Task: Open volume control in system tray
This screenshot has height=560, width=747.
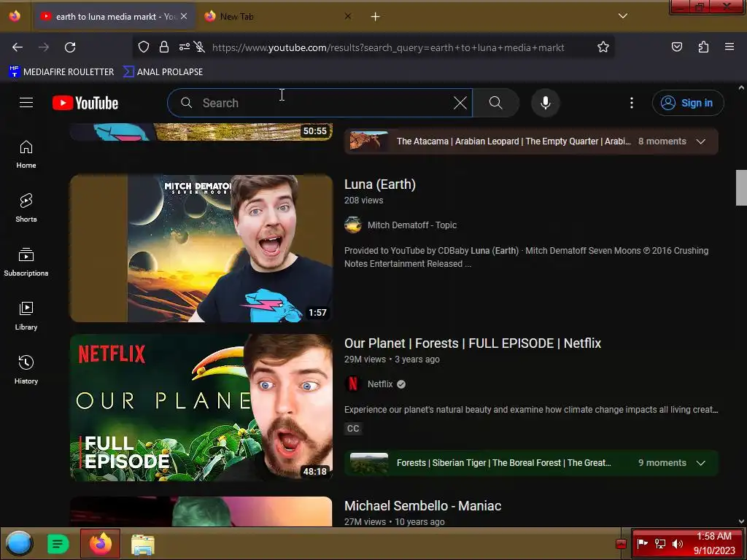Action: tap(678, 544)
